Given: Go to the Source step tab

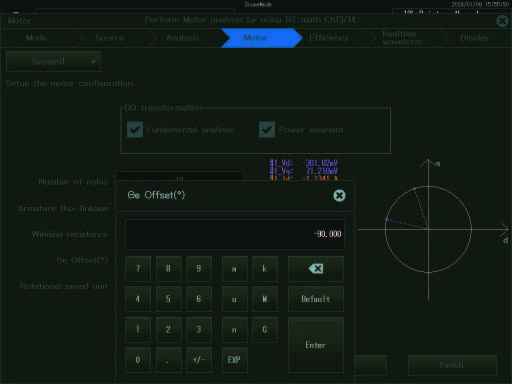Looking at the screenshot, I should [x=109, y=38].
